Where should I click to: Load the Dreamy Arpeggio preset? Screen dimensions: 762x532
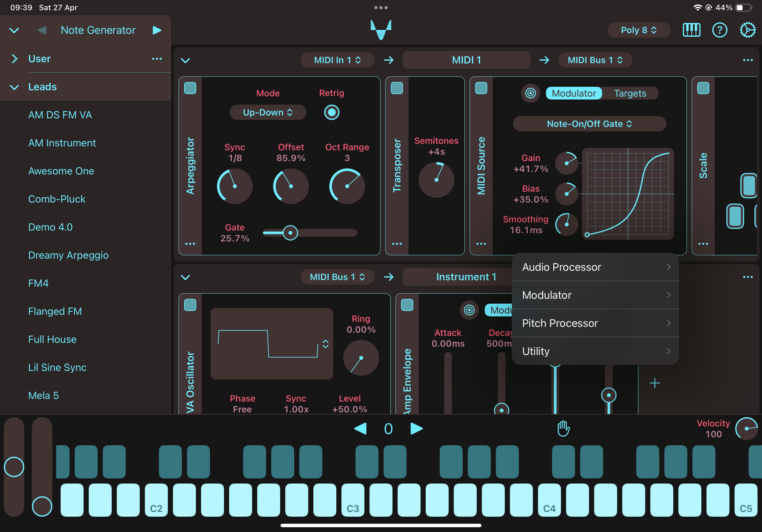(x=68, y=255)
